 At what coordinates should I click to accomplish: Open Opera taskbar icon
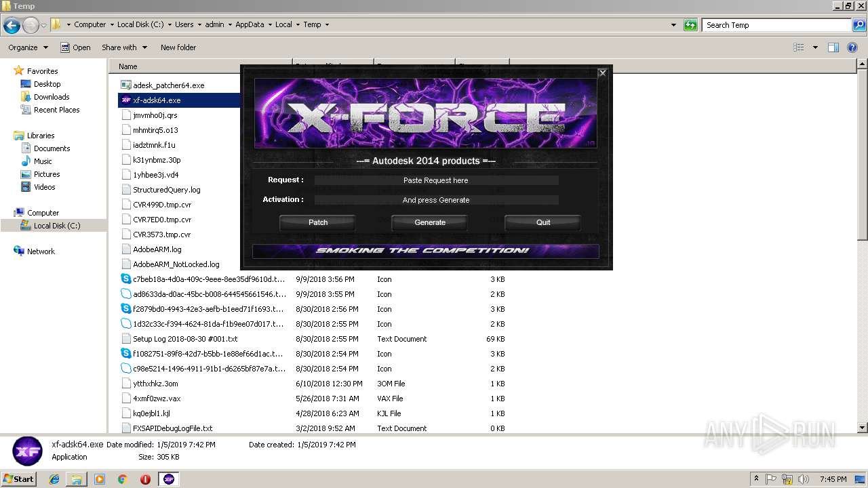point(145,479)
